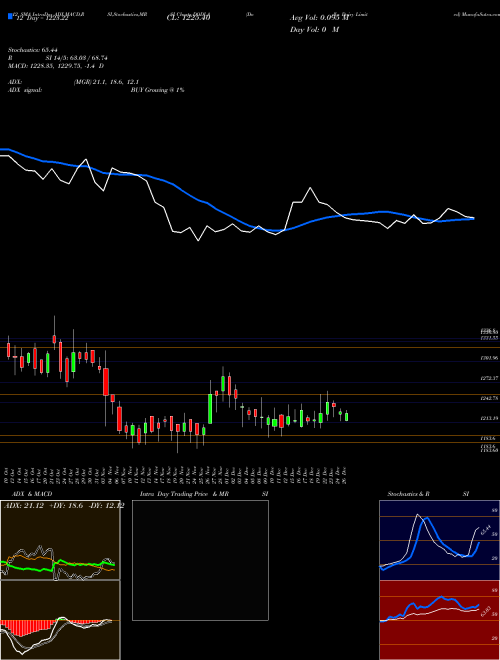This screenshot has width=500, height=660.
Task: Open the ADX & MACD indicator panel
Action: pos(60,540)
